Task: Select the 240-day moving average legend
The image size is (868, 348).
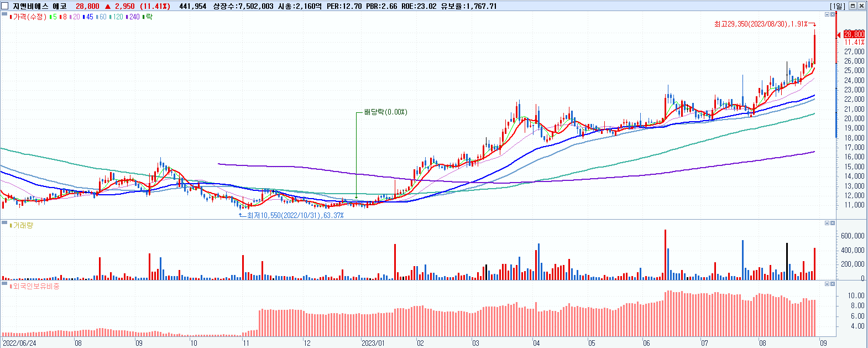Action: pos(133,17)
